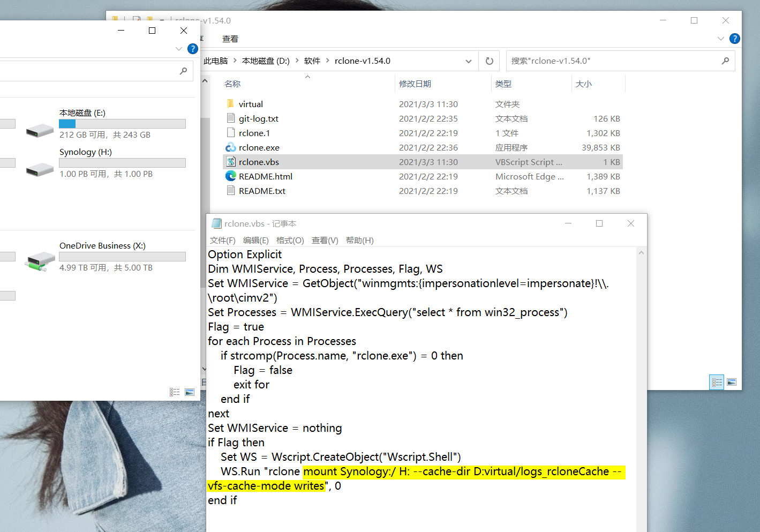Select the virtual folder icon
The height and width of the screenshot is (532, 760).
point(231,104)
